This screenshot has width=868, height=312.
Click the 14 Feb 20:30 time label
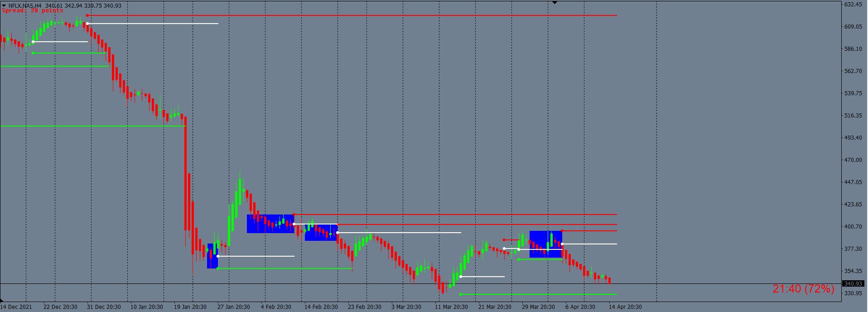[320, 307]
